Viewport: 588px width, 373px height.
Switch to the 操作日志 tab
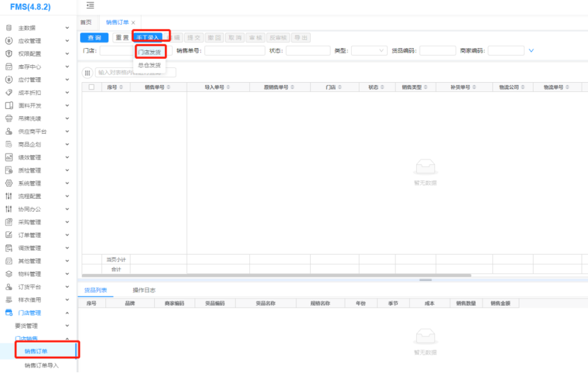144,290
